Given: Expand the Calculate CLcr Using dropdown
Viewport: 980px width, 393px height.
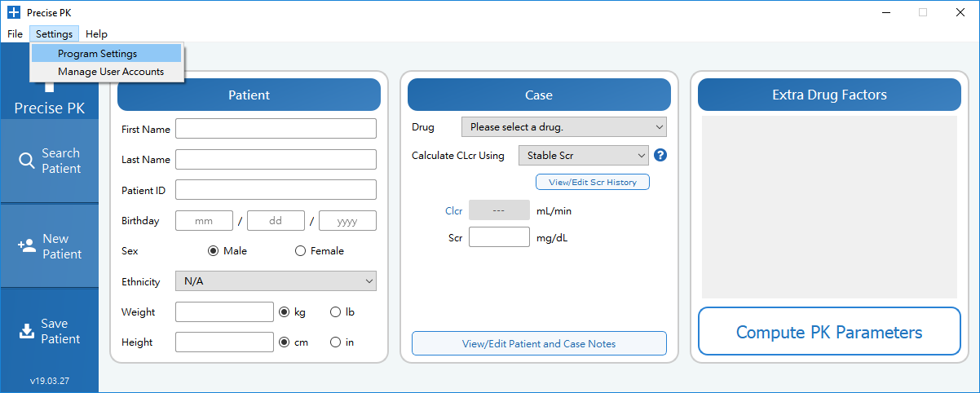Looking at the screenshot, I should point(583,155).
